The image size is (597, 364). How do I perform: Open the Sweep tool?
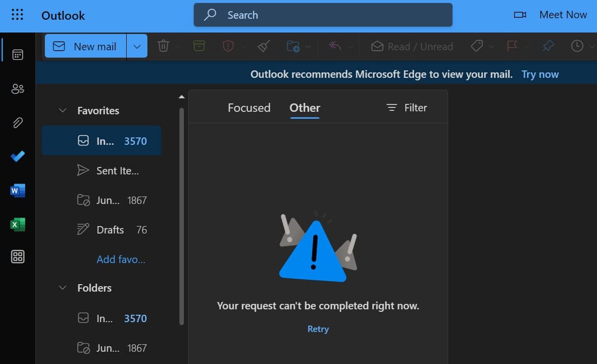coord(263,46)
